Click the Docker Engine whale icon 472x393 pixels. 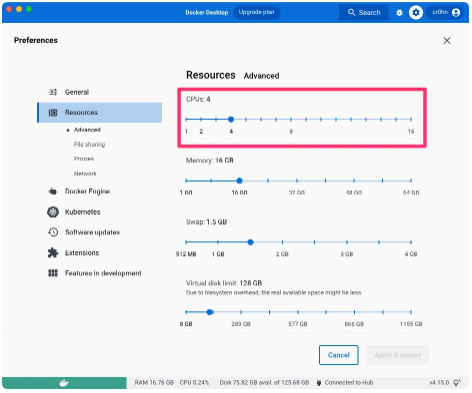(x=53, y=191)
